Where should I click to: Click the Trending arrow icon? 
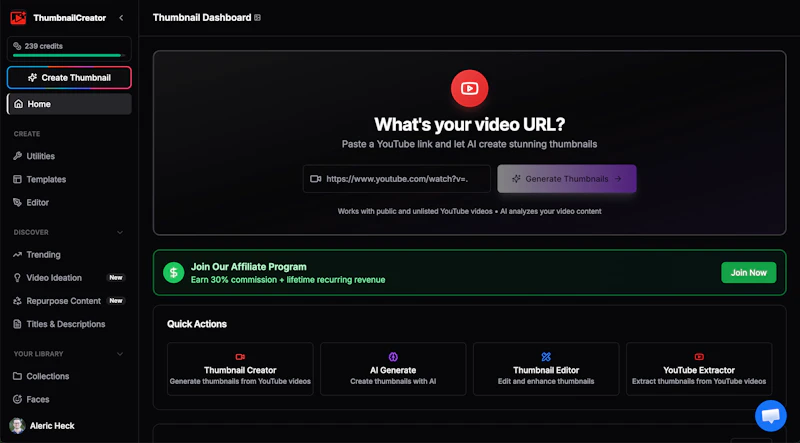coord(17,255)
